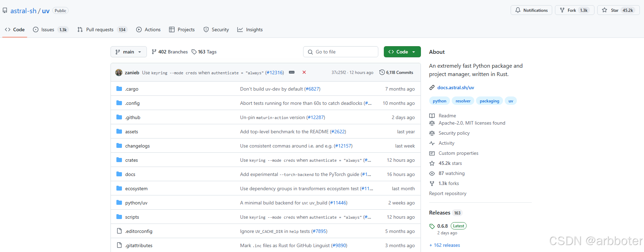Open the ecosystem folder
The image size is (644, 252).
tap(136, 188)
